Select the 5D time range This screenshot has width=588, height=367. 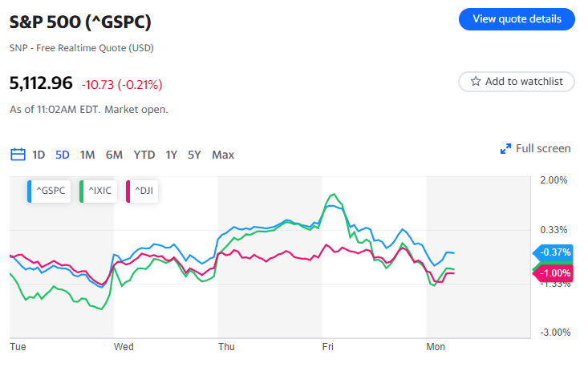pos(63,155)
